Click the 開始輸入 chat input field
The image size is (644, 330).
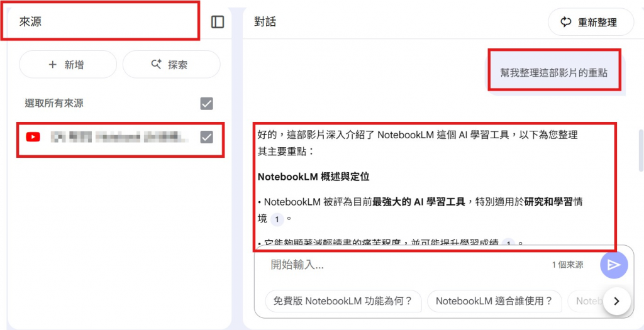coord(407,265)
